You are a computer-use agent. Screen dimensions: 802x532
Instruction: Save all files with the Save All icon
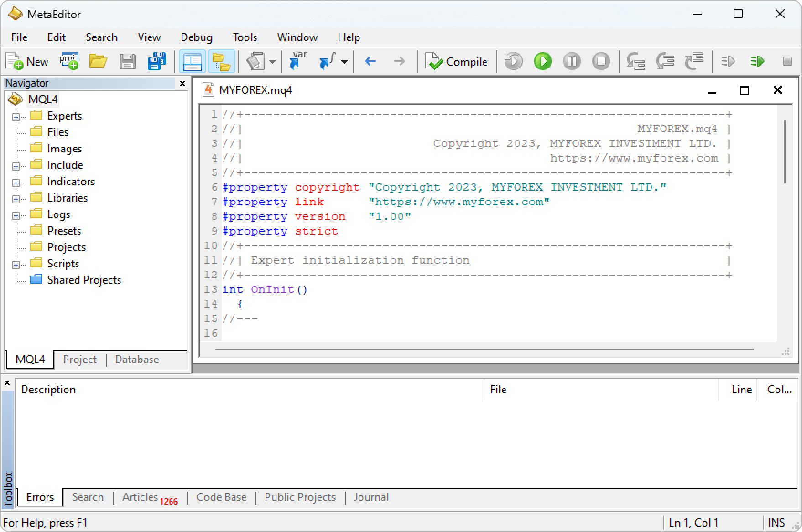[156, 61]
